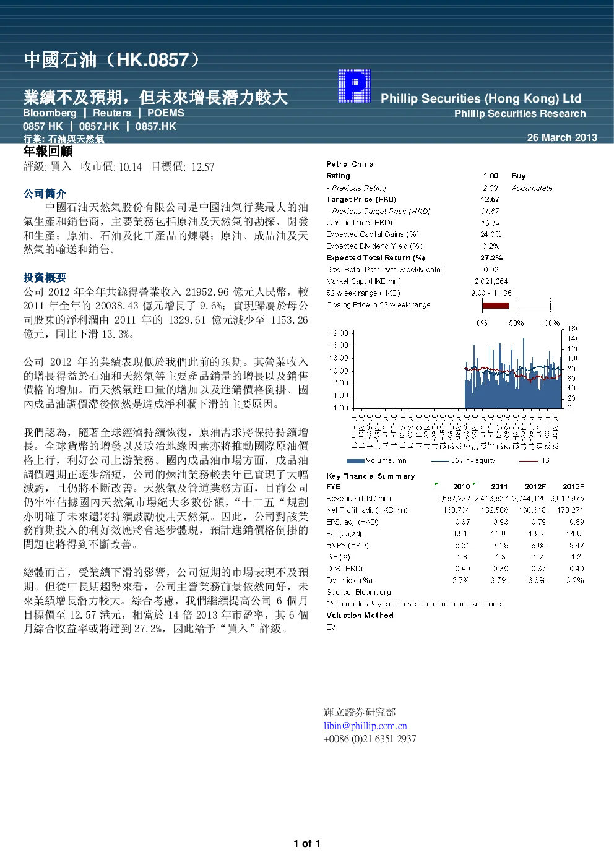Click the "POEMS" label in the header
Image resolution: width=614 pixels, height=868 pixels.
tap(166, 113)
